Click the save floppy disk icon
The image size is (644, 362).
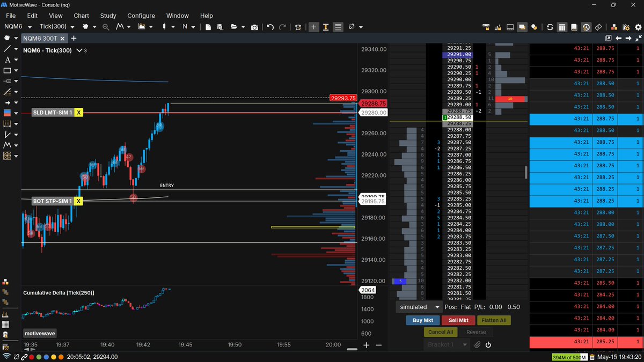point(220,27)
